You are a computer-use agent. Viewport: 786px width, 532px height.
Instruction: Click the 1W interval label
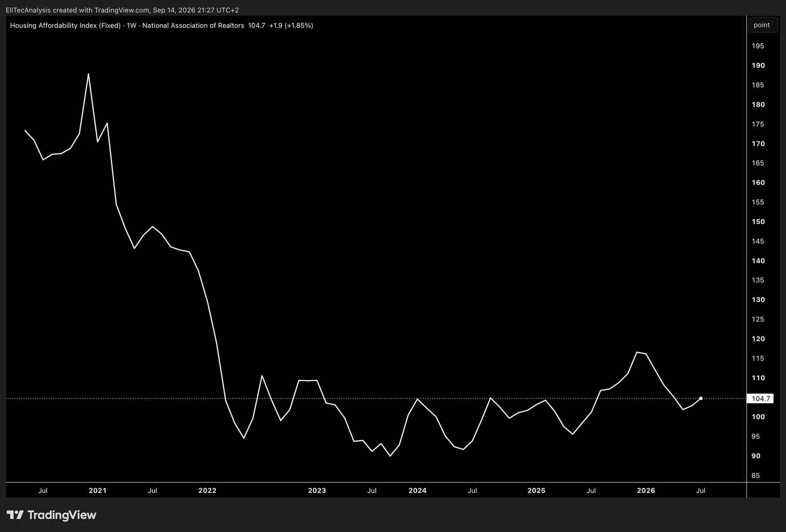131,26
